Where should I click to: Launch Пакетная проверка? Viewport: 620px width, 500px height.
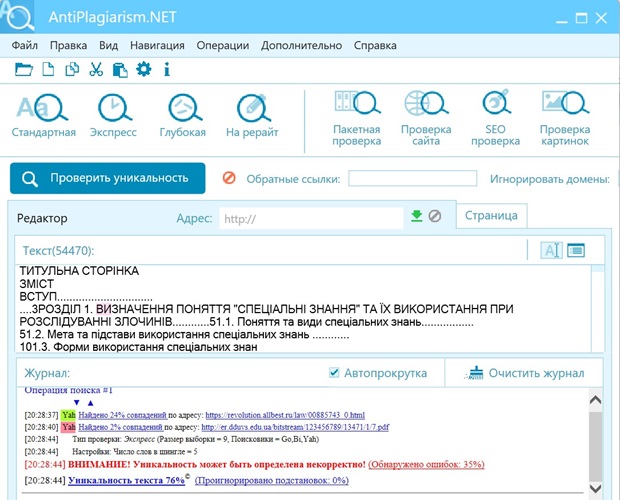pos(357,119)
